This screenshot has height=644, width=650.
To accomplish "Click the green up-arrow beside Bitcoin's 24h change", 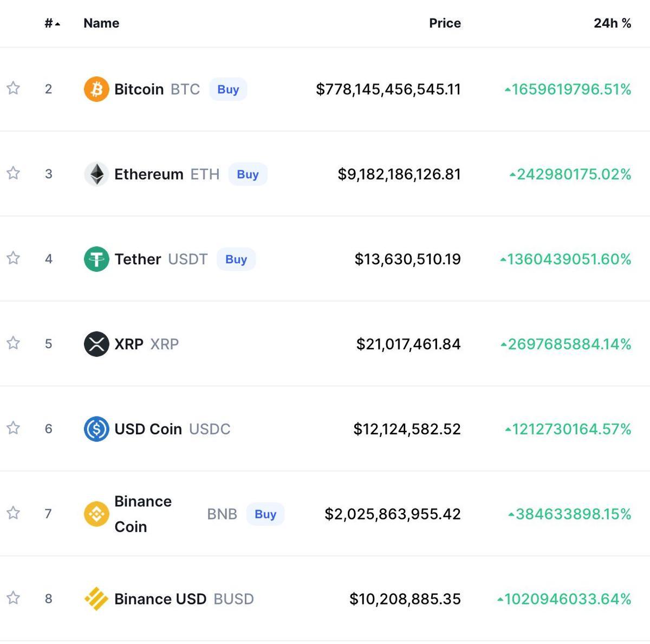I will coord(507,89).
